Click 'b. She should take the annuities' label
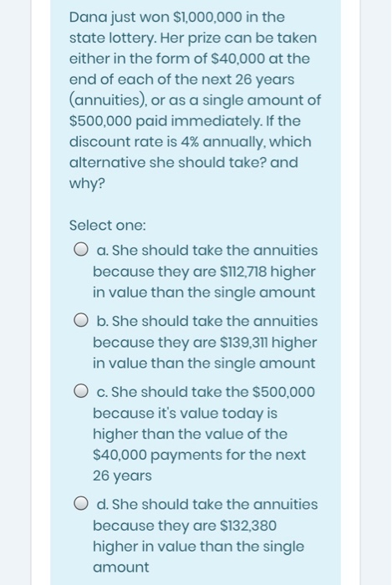The height and width of the screenshot is (585, 392). (x=207, y=321)
